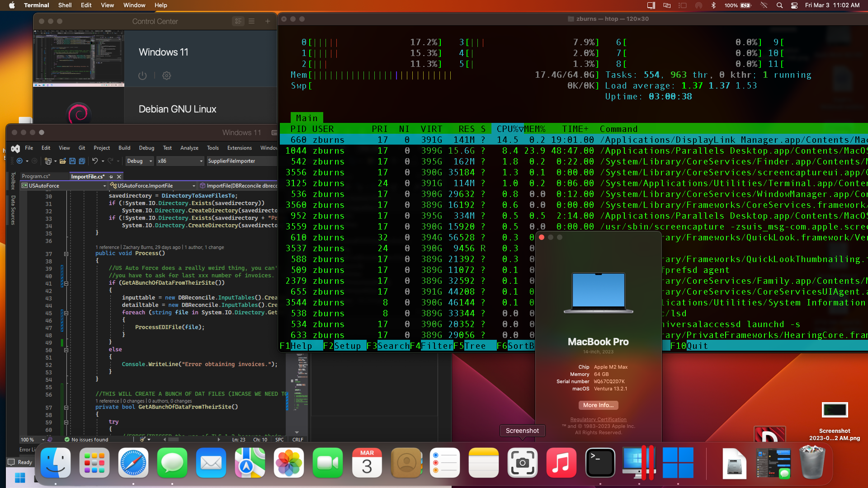This screenshot has width=868, height=488.
Task: Open the x86 platform dropdown
Action: pyautogui.click(x=180, y=161)
